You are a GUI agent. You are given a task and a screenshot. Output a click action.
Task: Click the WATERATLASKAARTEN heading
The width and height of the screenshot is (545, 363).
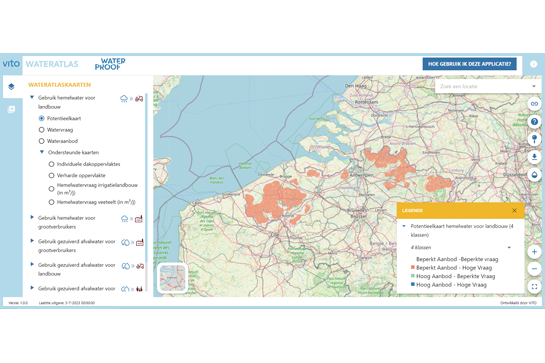59,85
